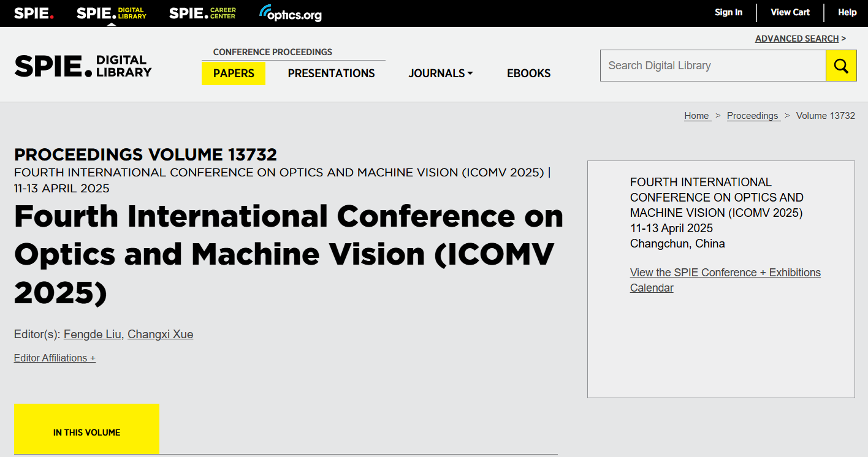Viewport: 868px width, 457px height.
Task: Switch to In This Volume tab
Action: [86, 429]
